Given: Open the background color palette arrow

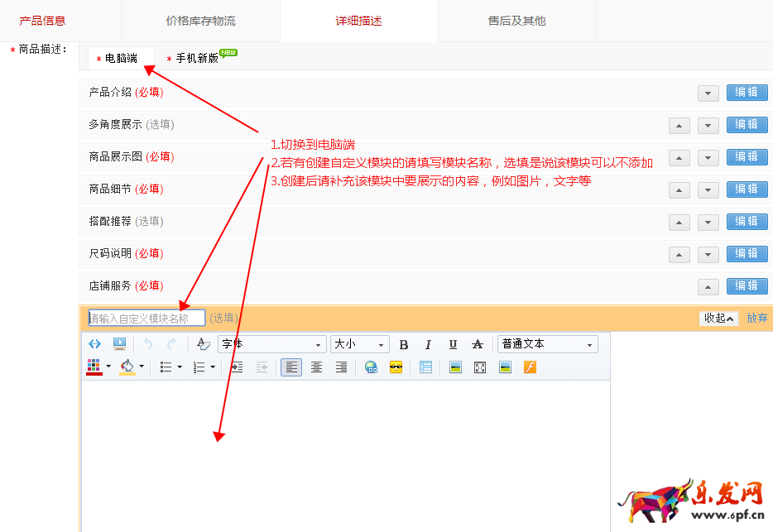Looking at the screenshot, I should click(142, 367).
